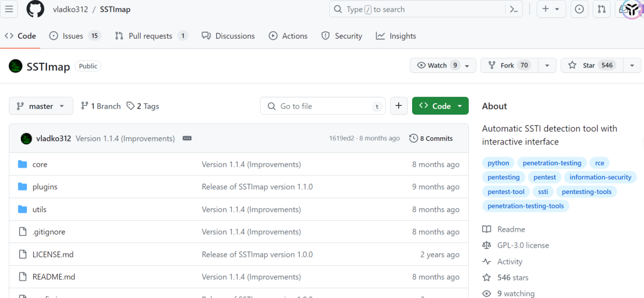Click the GPL-3.0 license scale icon
The width and height of the screenshot is (644, 298).
pos(487,245)
